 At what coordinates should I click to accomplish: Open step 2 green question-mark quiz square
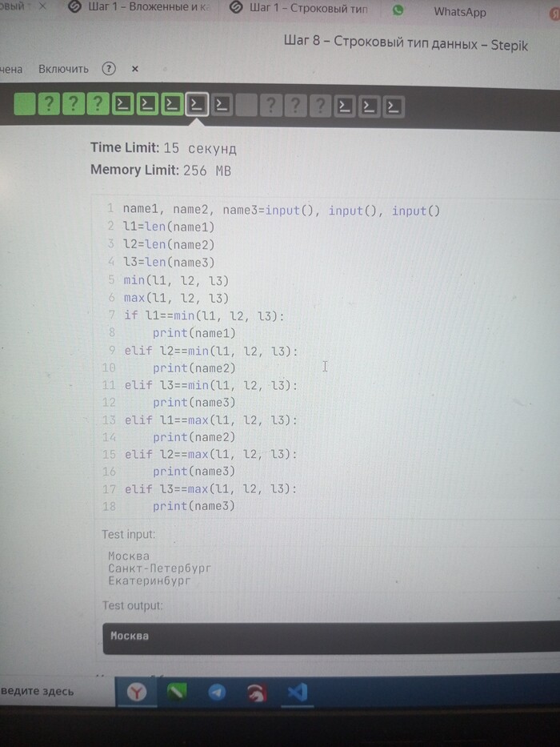(x=49, y=104)
